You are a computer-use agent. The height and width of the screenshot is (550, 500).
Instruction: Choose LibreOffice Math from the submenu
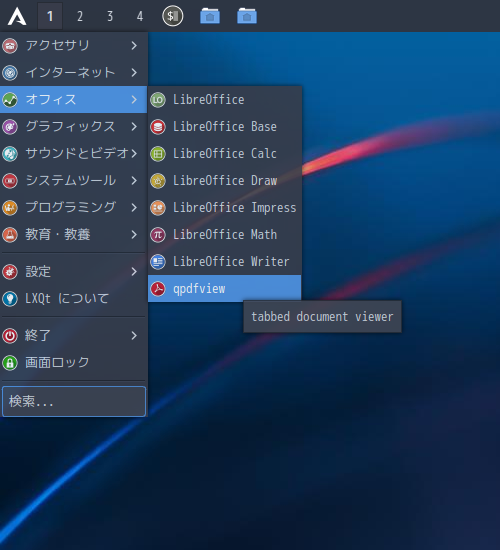(x=225, y=235)
